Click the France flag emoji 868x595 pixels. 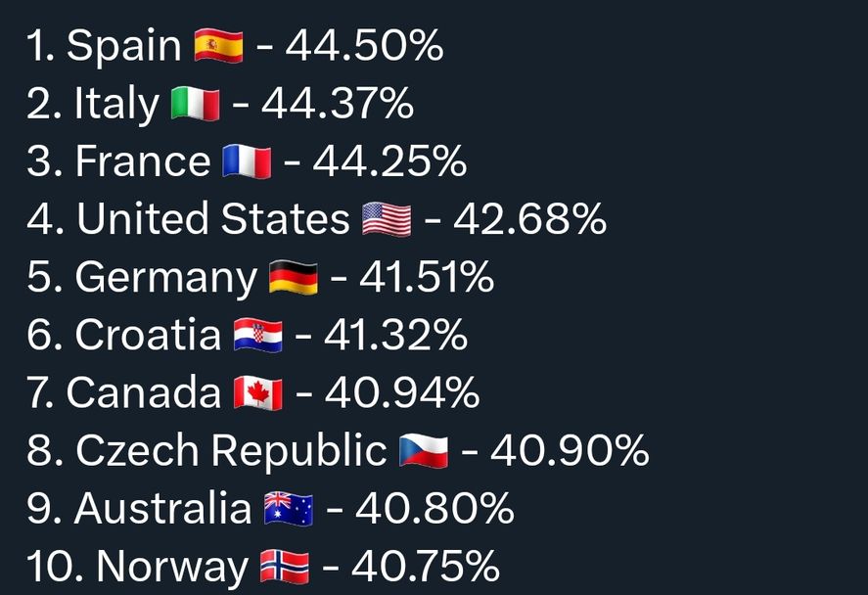tap(247, 161)
